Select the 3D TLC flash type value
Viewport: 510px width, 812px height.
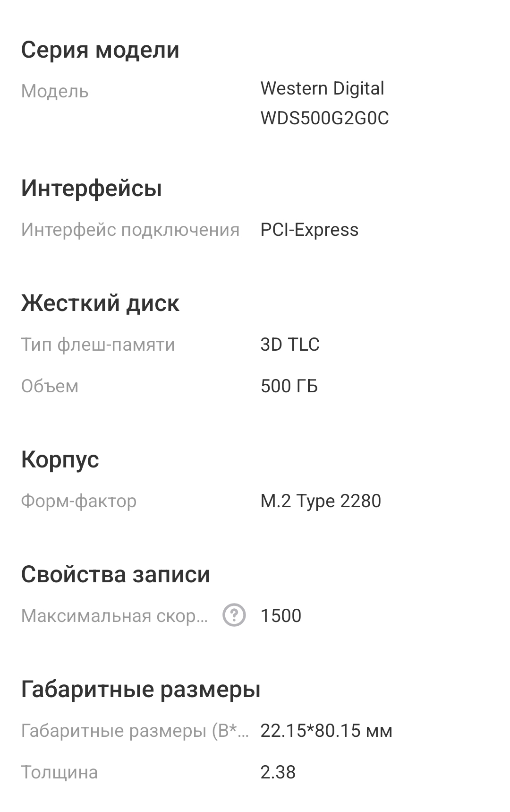(x=290, y=345)
